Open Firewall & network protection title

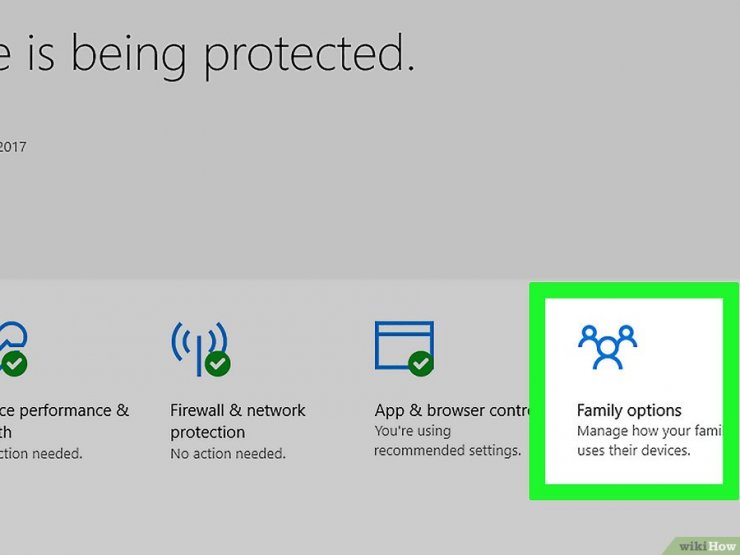coord(237,421)
